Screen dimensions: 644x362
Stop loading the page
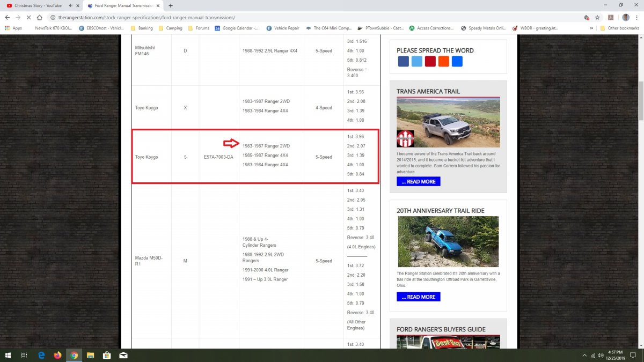30,17
